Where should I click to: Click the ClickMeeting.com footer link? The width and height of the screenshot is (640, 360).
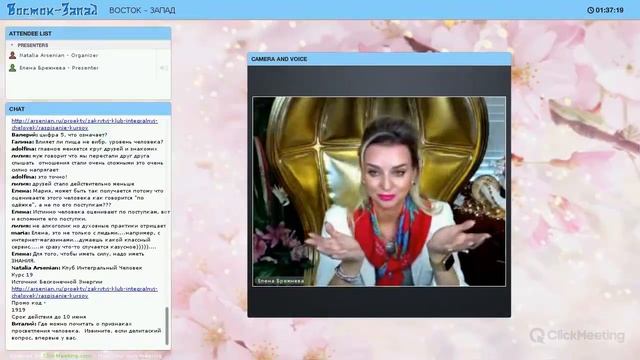click(x=67, y=356)
